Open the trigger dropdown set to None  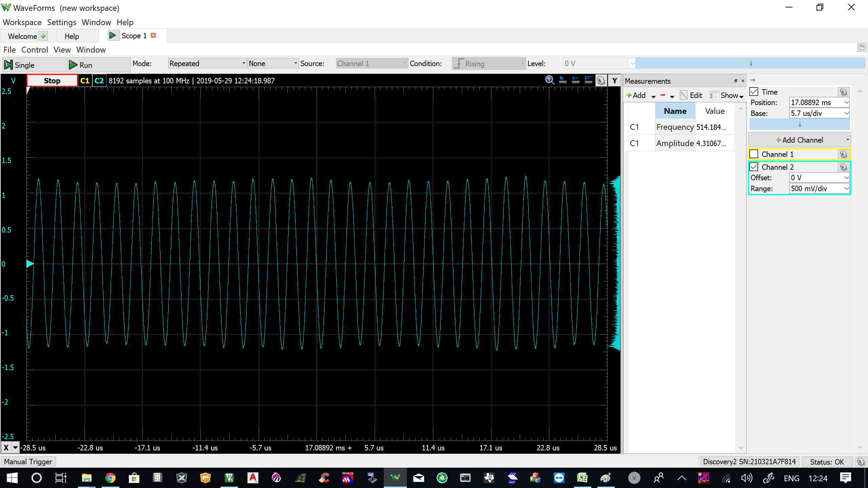click(273, 63)
